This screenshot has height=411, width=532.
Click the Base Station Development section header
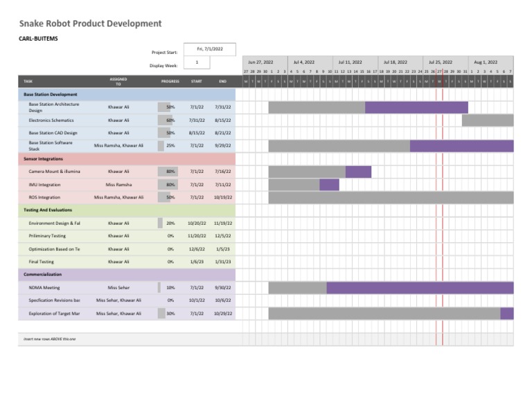pyautogui.click(x=127, y=94)
